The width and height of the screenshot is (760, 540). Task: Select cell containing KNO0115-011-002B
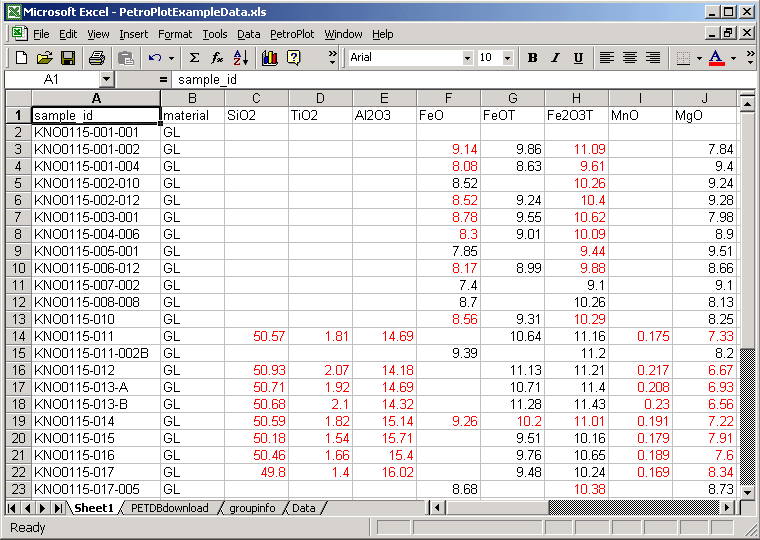(96, 353)
